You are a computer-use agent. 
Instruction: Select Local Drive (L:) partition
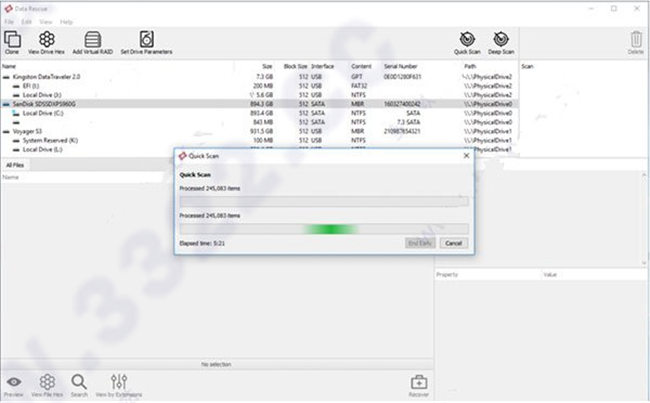(42, 150)
